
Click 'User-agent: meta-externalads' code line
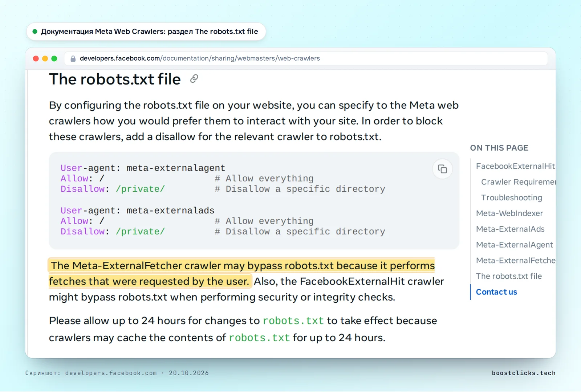[137, 211]
